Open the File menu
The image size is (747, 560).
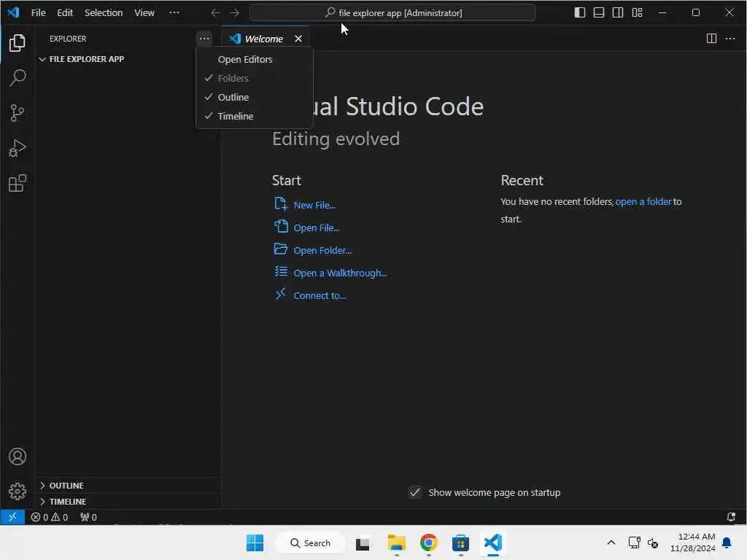click(x=38, y=13)
